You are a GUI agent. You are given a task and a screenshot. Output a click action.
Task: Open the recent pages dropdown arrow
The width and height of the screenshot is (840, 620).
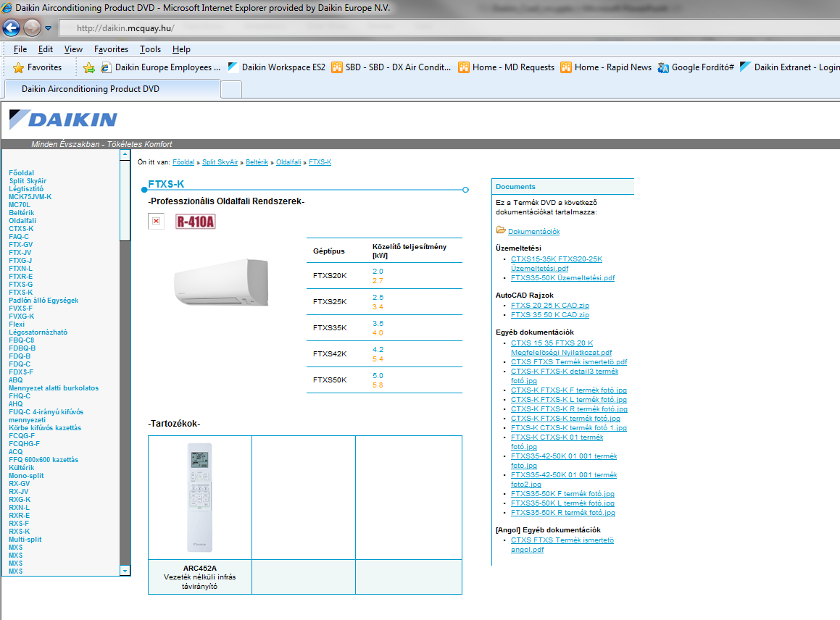pyautogui.click(x=49, y=28)
